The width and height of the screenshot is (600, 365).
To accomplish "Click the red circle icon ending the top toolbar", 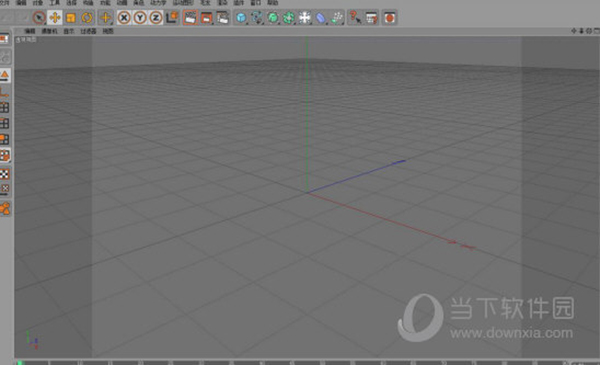I will [x=390, y=18].
